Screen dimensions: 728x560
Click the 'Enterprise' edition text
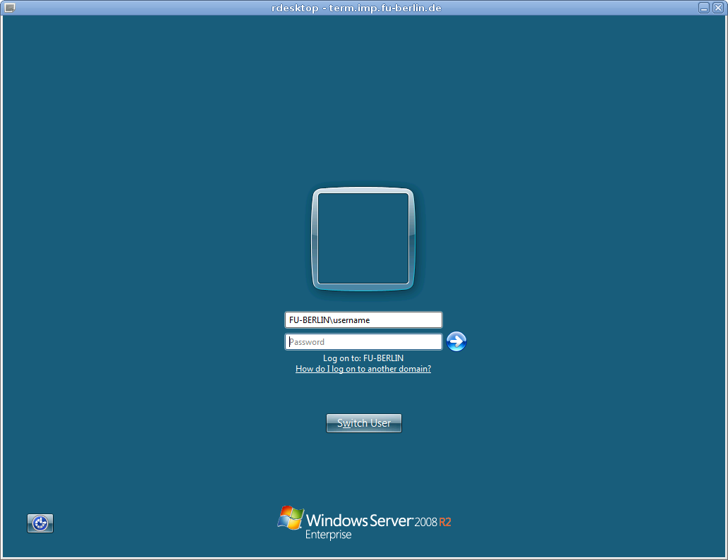(328, 535)
